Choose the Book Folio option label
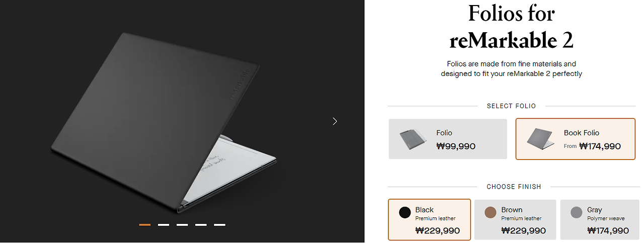The width and height of the screenshot is (644, 243). point(582,133)
